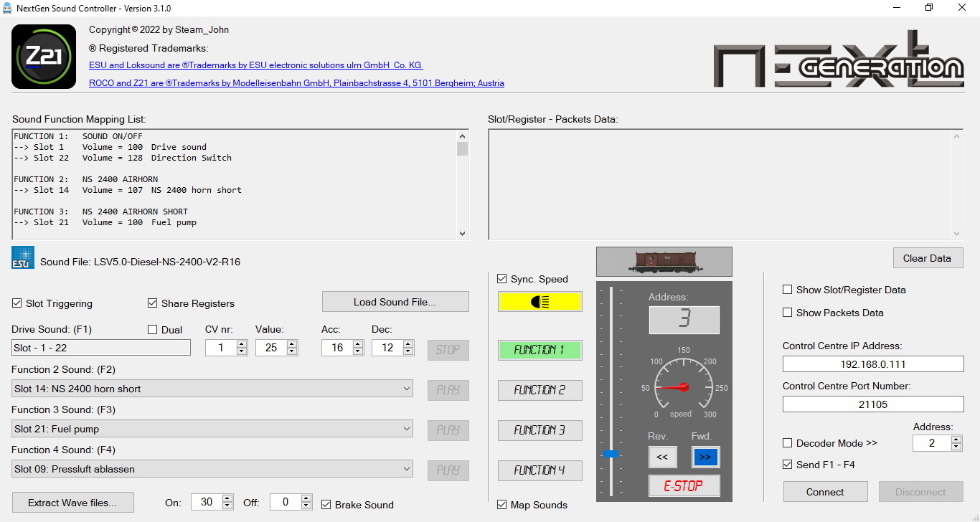The image size is (980, 522).
Task: Set direction to forward with >> button
Action: tap(705, 457)
